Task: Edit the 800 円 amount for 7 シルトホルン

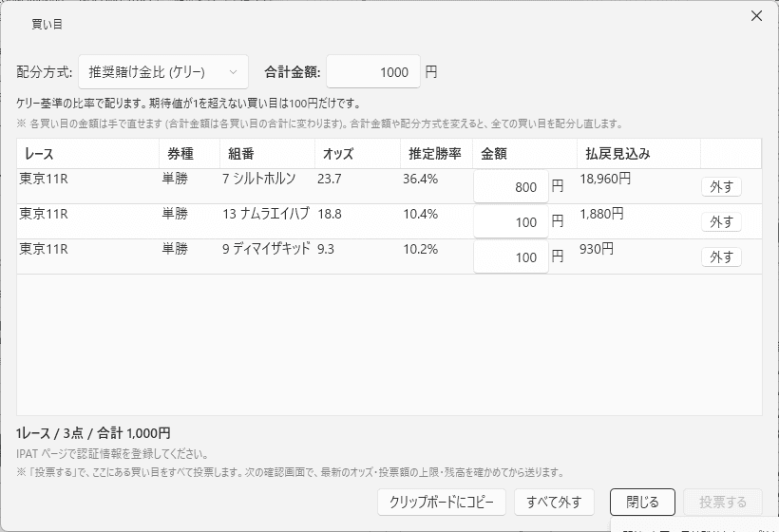Action: [511, 187]
